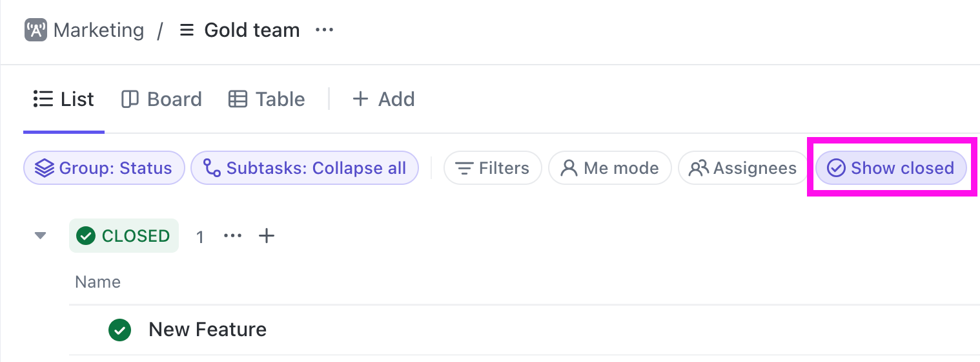Click the list icon beside Gold team
The height and width of the screenshot is (362, 980).
point(187,30)
